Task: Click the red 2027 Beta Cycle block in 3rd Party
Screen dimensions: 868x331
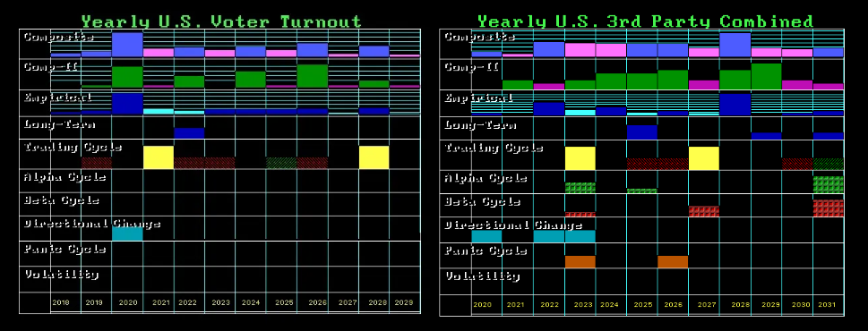Action: point(703,212)
